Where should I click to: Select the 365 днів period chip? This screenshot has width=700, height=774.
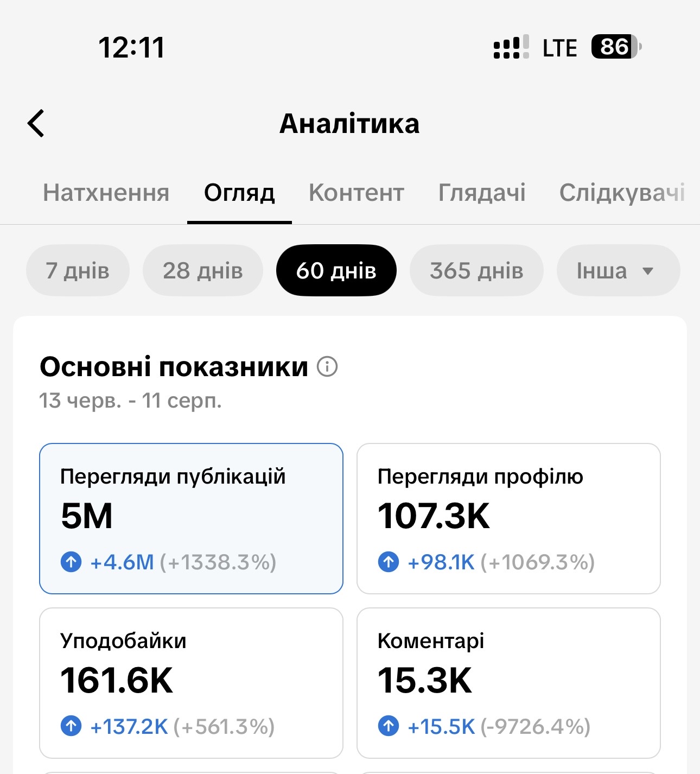pyautogui.click(x=476, y=270)
